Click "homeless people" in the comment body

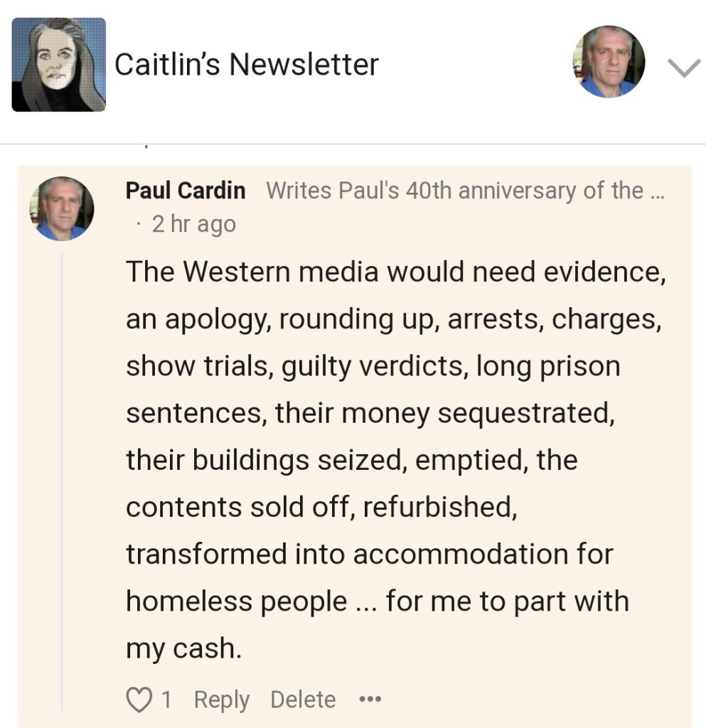tap(236, 601)
